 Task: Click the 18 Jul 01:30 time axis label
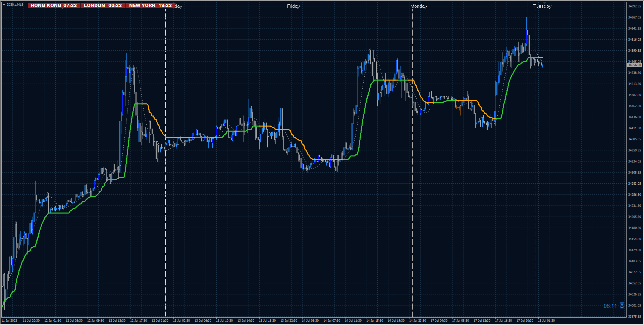point(546,321)
